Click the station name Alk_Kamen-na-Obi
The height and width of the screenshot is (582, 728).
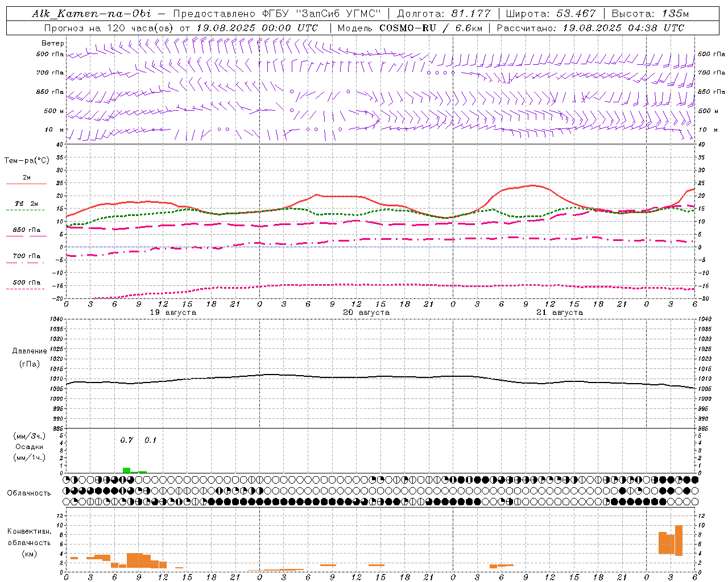click(92, 14)
